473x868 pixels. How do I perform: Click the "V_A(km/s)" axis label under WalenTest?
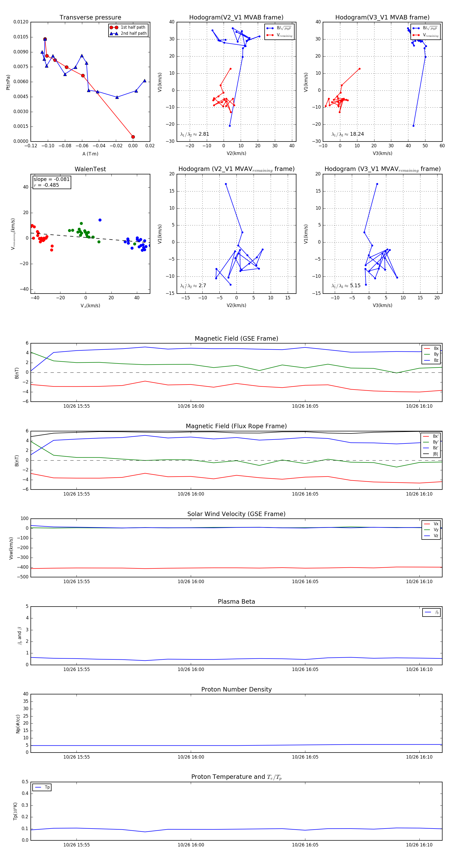click(90, 306)
